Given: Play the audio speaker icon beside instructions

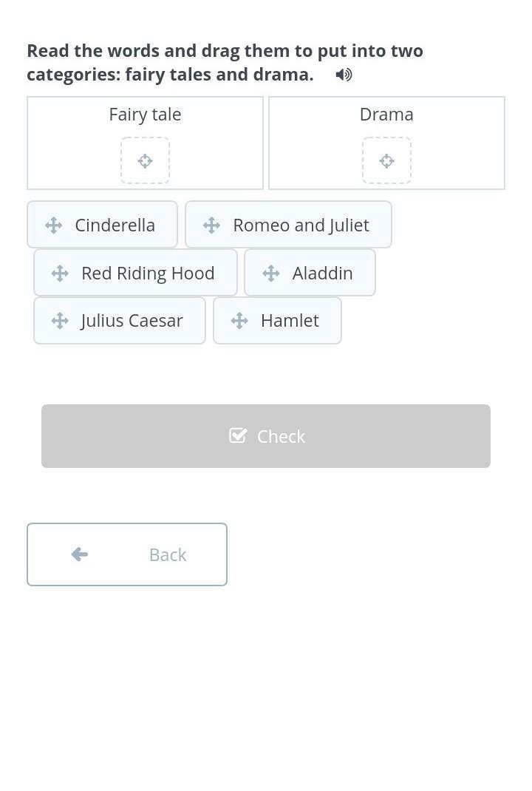Looking at the screenshot, I should (x=344, y=75).
